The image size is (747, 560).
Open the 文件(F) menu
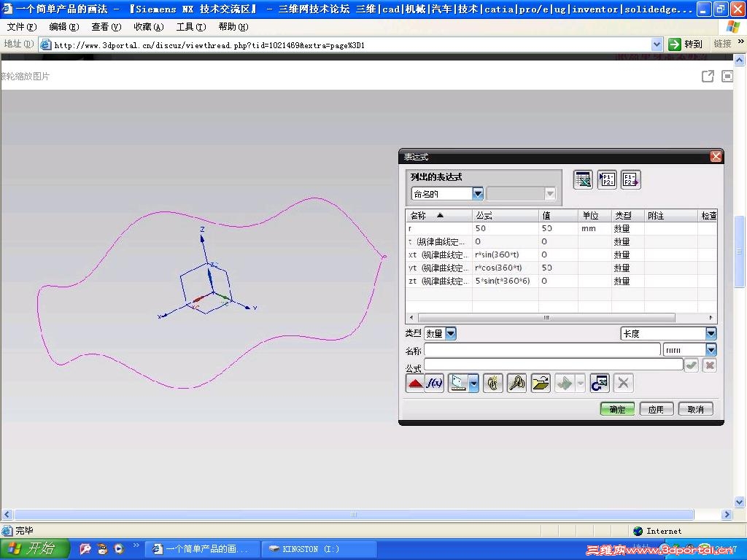(22, 27)
